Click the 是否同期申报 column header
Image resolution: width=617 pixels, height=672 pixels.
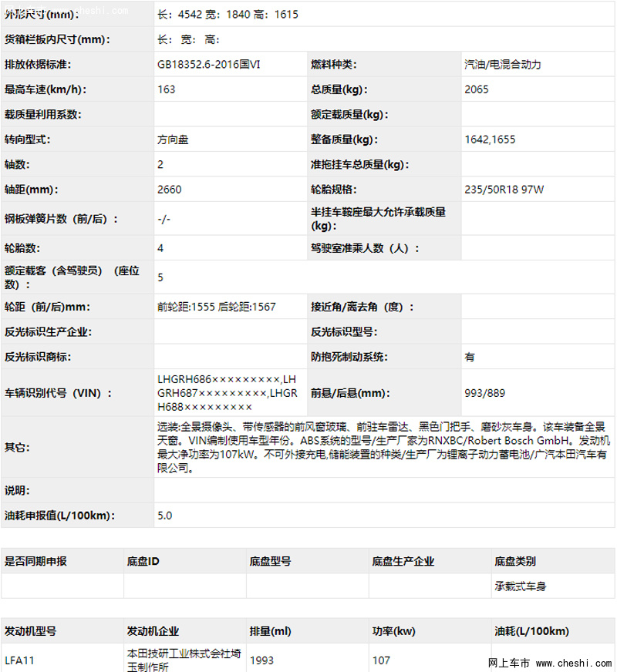click(x=35, y=562)
